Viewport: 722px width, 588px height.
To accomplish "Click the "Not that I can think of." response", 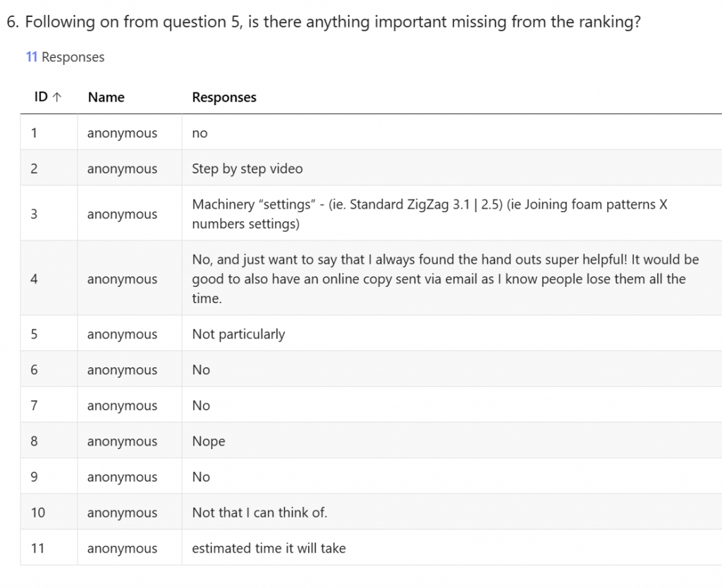I will [x=259, y=513].
